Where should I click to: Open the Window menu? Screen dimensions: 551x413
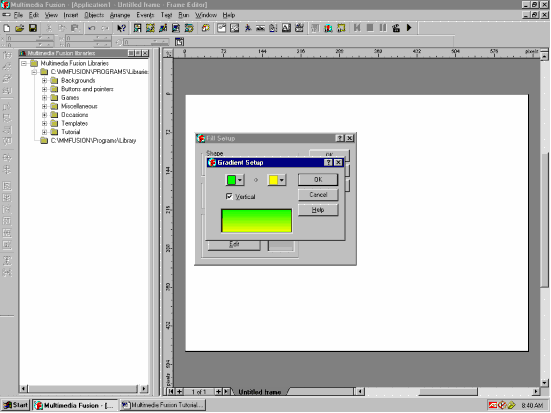pos(206,15)
